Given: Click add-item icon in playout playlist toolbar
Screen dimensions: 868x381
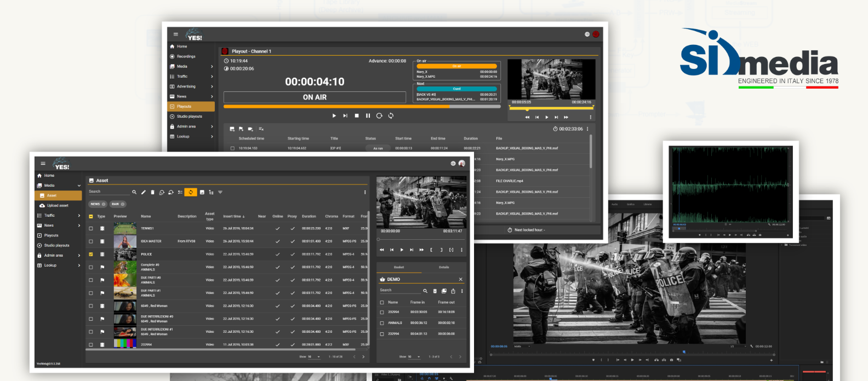Looking at the screenshot, I should point(232,129).
